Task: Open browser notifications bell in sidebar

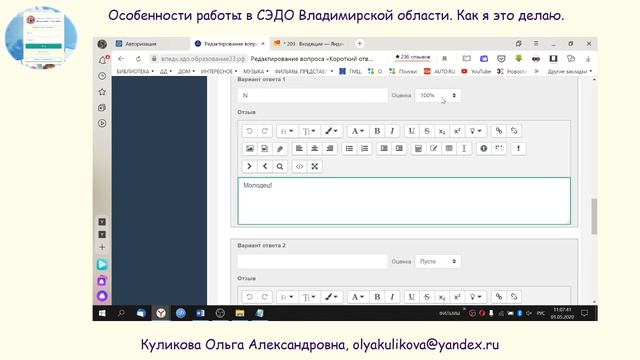Action: 102,60
